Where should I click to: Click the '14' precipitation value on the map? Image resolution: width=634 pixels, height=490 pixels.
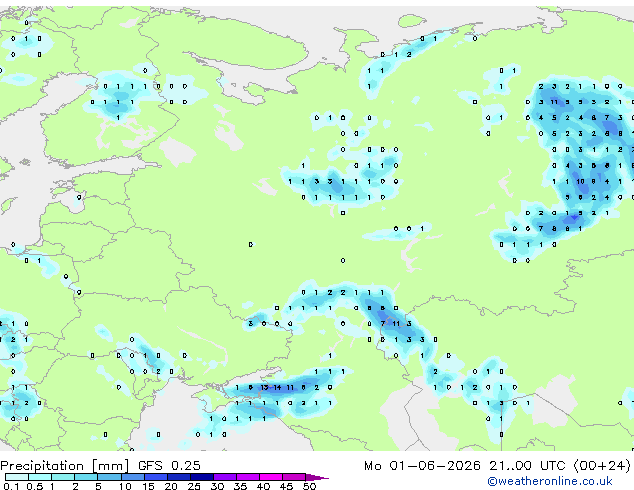(277, 387)
